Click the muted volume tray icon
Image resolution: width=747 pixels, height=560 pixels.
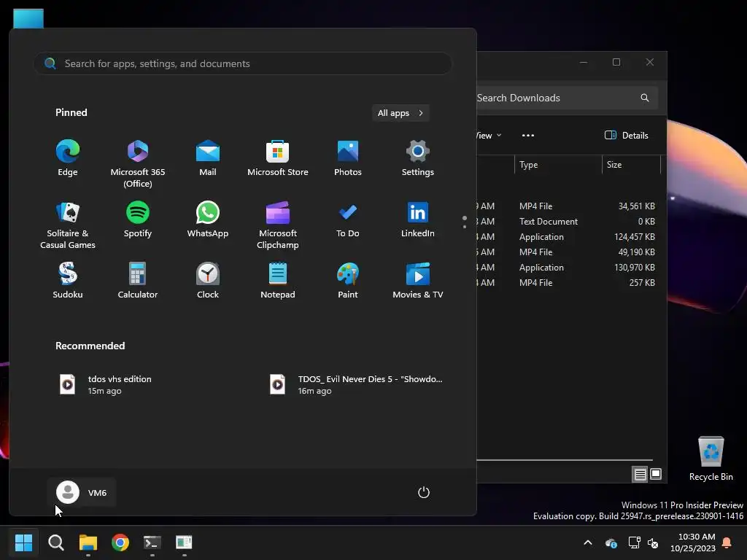[653, 542]
